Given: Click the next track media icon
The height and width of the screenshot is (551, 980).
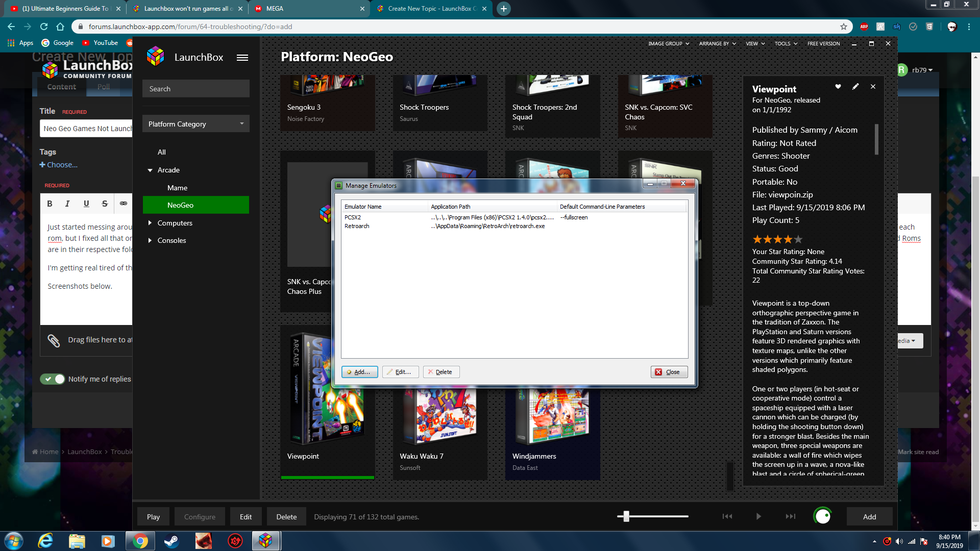Looking at the screenshot, I should pyautogui.click(x=790, y=516).
